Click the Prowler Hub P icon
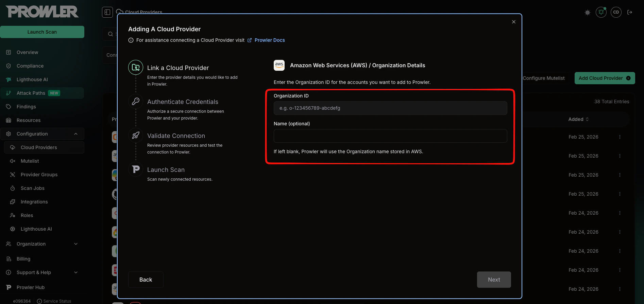Viewport: 644px width, 304px height. coord(9,287)
